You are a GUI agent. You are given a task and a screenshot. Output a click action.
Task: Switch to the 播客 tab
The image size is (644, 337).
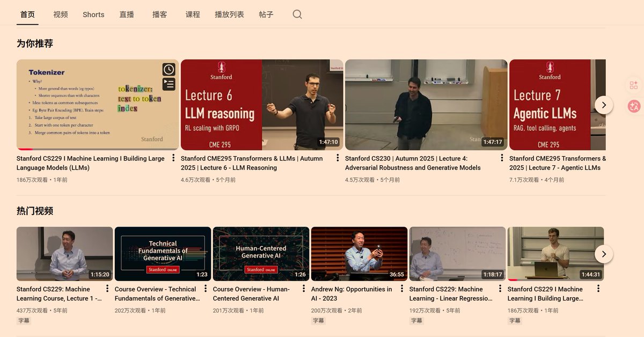pyautogui.click(x=160, y=14)
